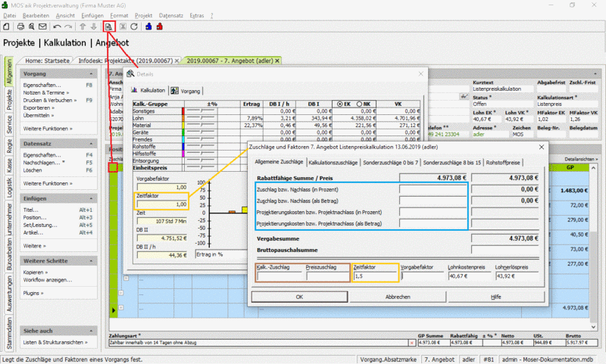
Task: Open the Datei menu
Action: pyautogui.click(x=10, y=15)
